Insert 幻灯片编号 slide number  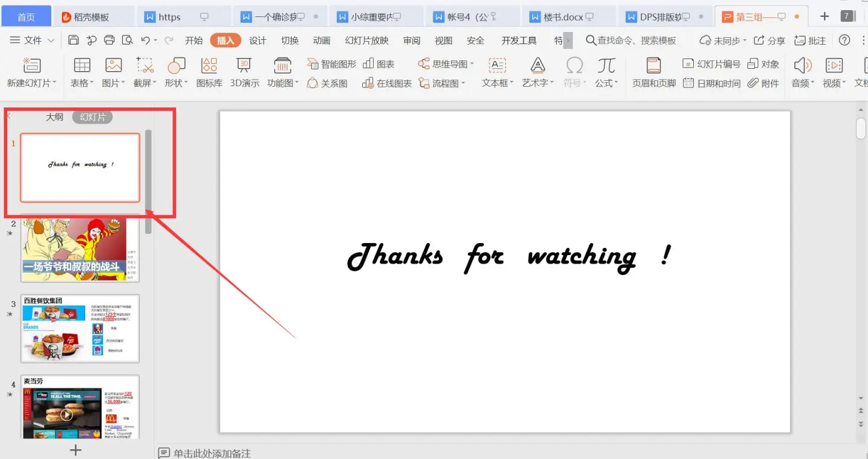pyautogui.click(x=711, y=64)
